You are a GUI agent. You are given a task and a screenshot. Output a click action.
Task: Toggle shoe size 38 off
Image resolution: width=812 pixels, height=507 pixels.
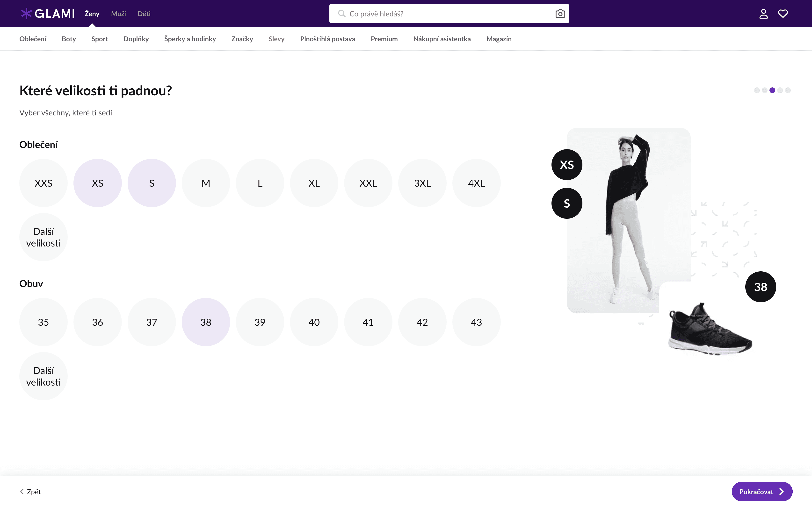206,322
